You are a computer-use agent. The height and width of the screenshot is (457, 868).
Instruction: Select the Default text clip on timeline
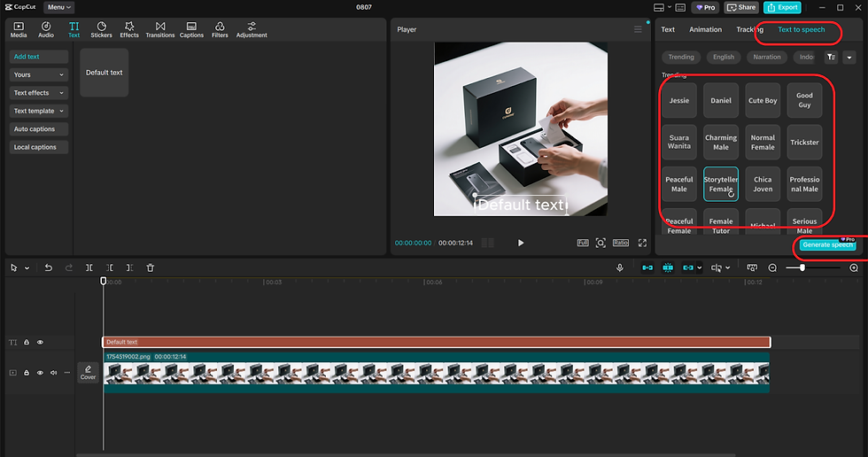tap(436, 343)
